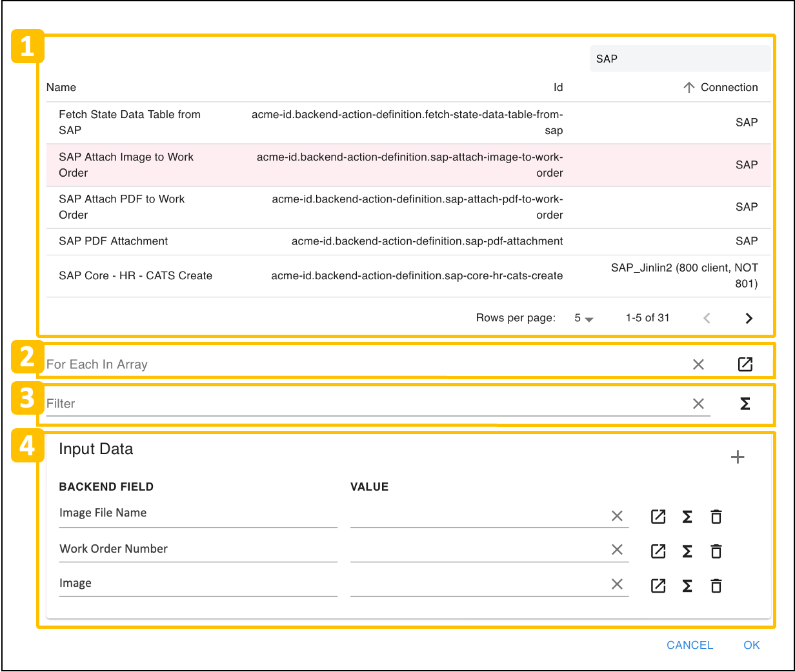Go to next page of results
The width and height of the screenshot is (795, 672).
pyautogui.click(x=749, y=318)
